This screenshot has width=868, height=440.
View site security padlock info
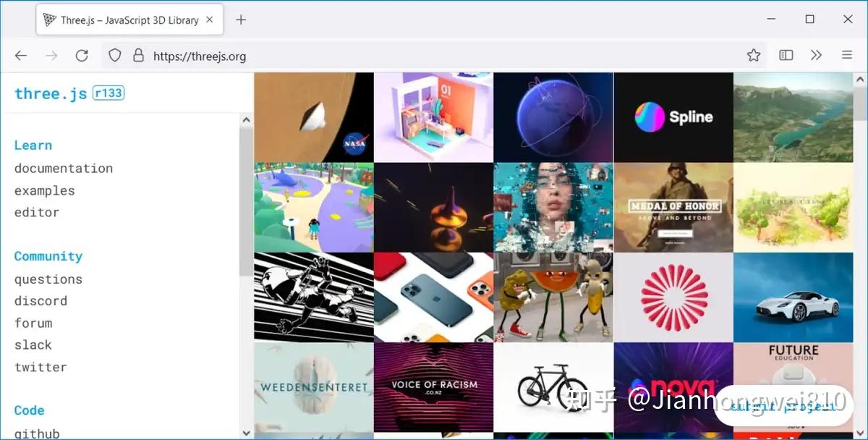pos(138,56)
